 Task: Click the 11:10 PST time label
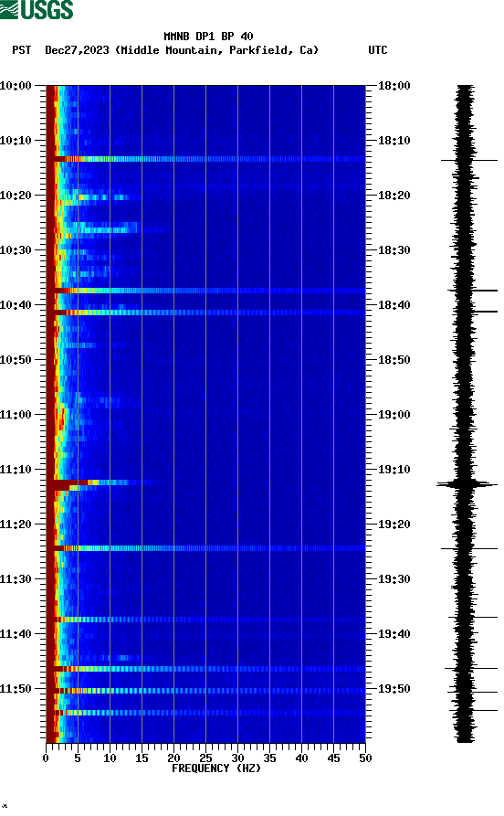[x=16, y=470]
